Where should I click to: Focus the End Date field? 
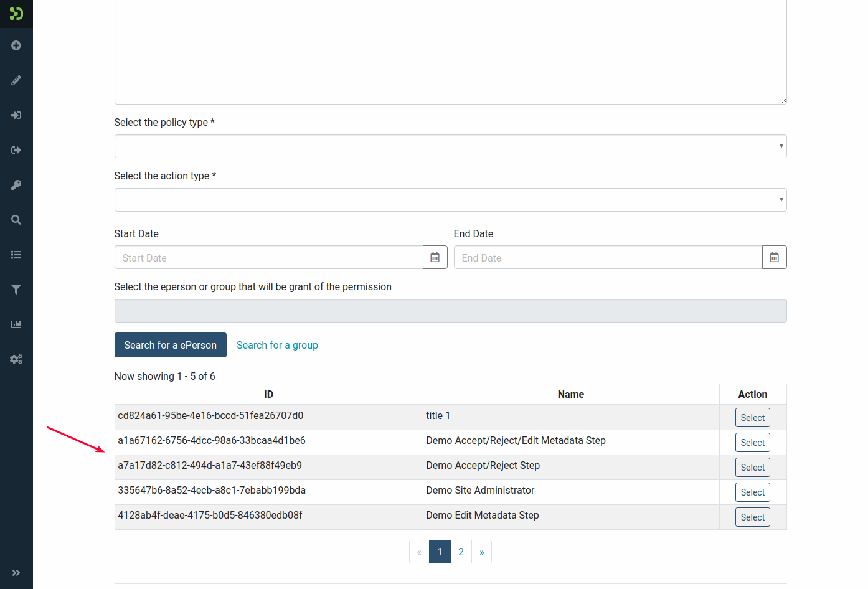608,257
